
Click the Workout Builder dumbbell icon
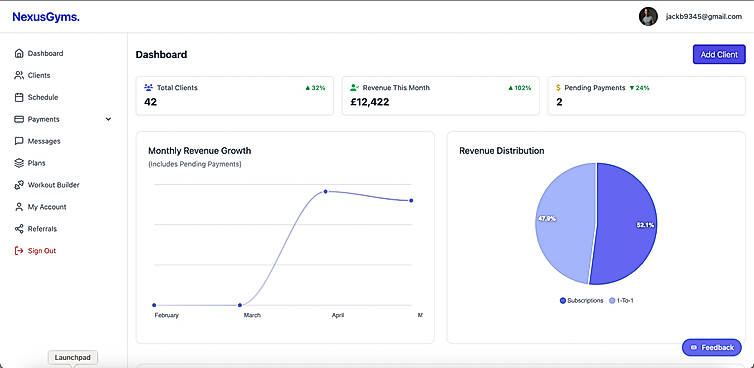click(x=19, y=185)
